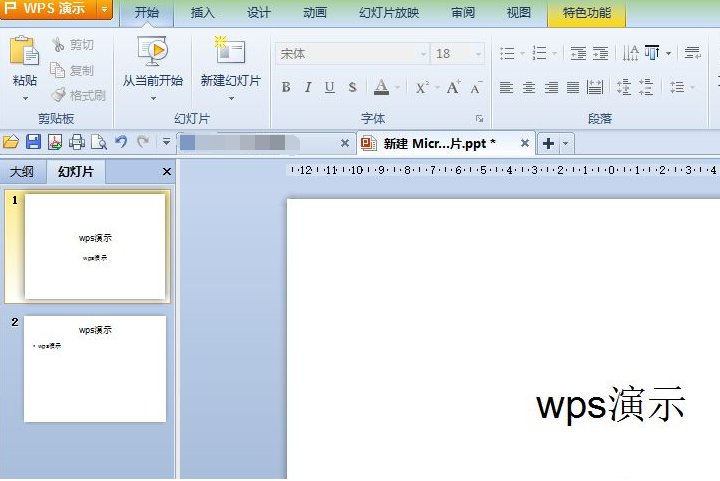The image size is (720, 481).
Task: Align text left
Action: point(506,87)
